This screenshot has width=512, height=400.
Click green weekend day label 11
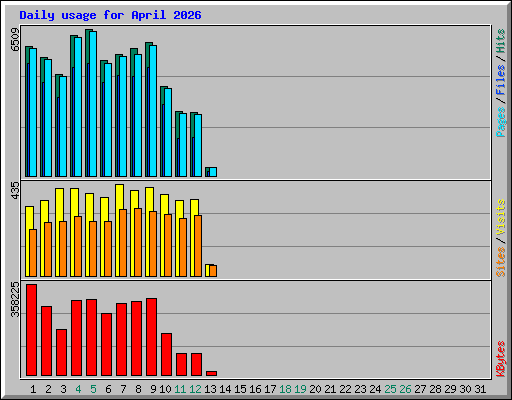pyautogui.click(x=180, y=389)
